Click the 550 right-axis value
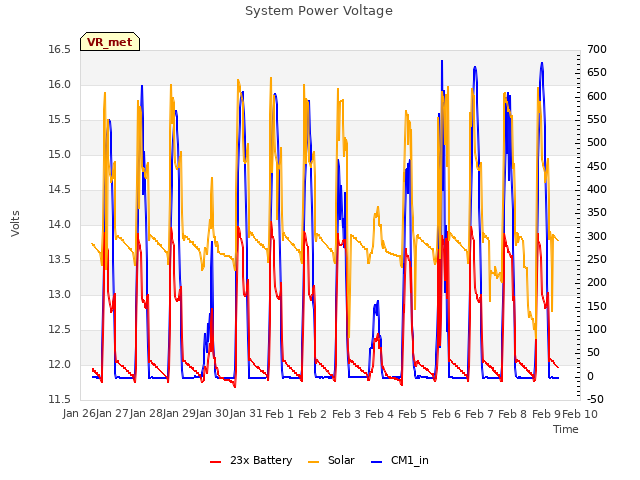This screenshot has height=480, width=640. 597,120
